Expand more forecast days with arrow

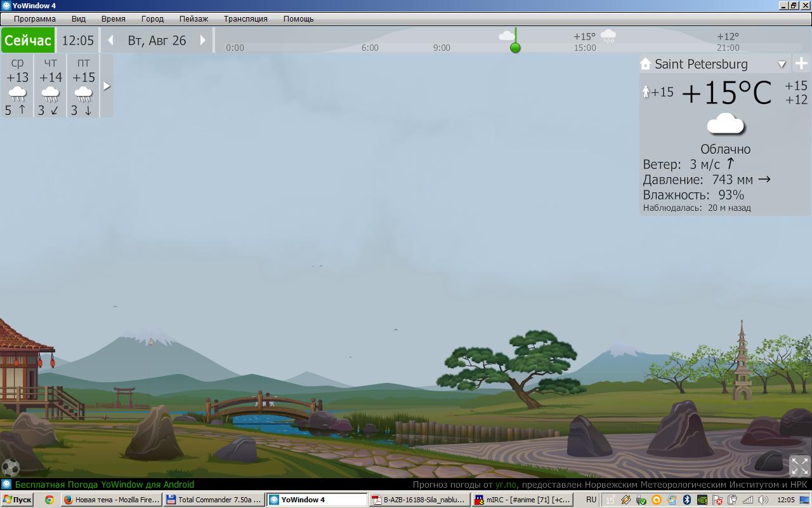point(107,86)
